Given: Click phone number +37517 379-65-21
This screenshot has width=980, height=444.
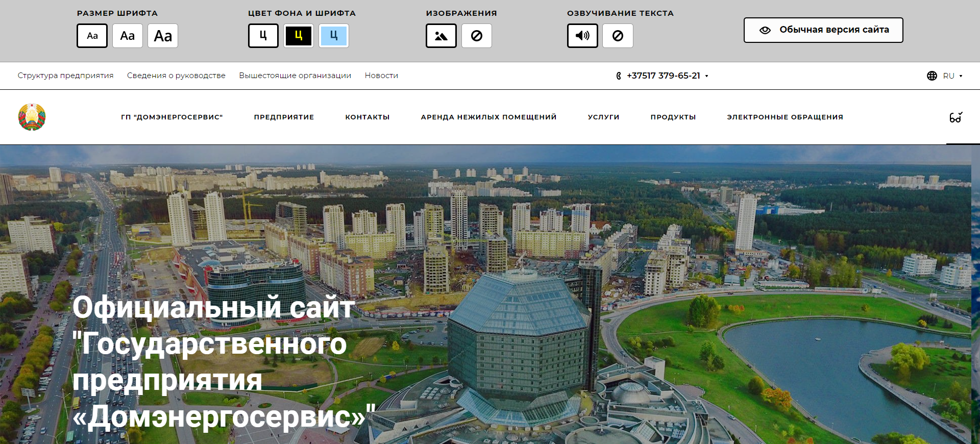Looking at the screenshot, I should click(664, 76).
